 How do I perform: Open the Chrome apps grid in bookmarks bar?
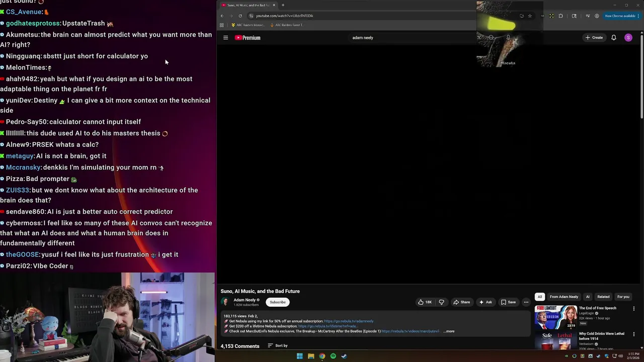221,25
